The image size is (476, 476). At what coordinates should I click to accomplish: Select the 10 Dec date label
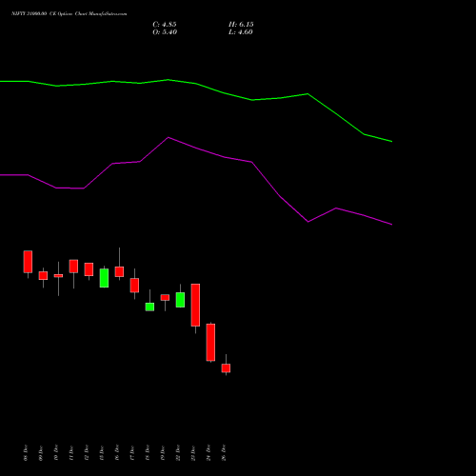56,453
